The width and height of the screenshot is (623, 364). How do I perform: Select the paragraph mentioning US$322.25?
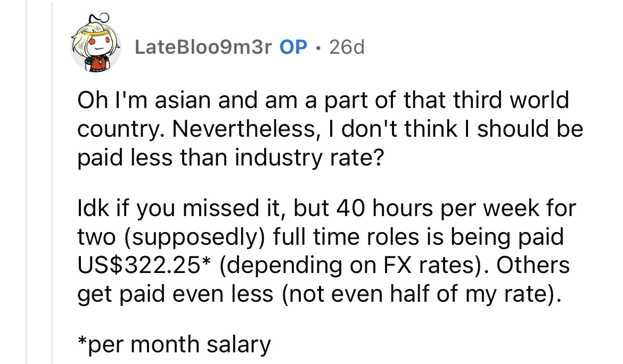[326, 251]
